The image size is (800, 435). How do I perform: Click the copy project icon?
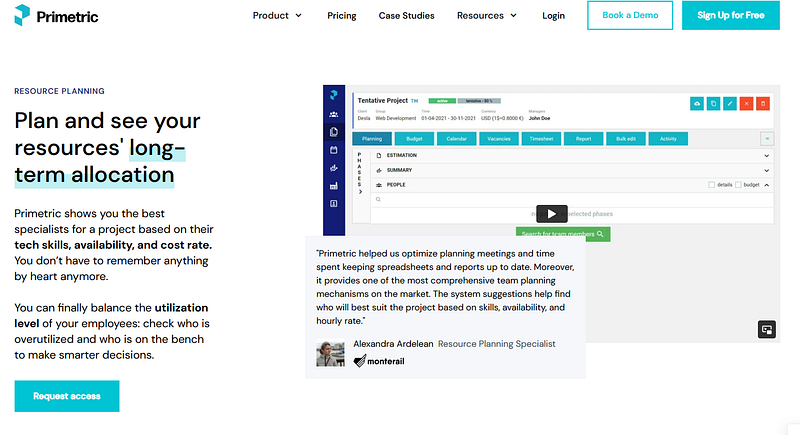click(x=713, y=104)
